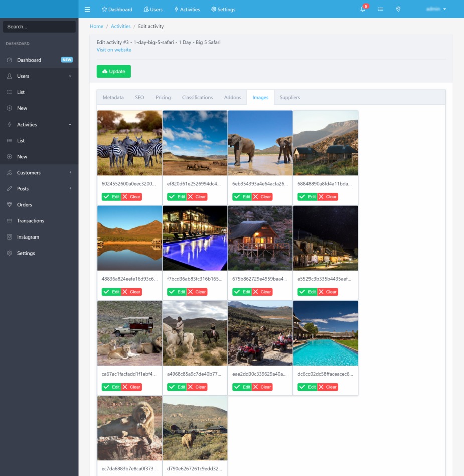The image size is (464, 476).
Task: Click the sidebar Search field
Action: (x=39, y=27)
